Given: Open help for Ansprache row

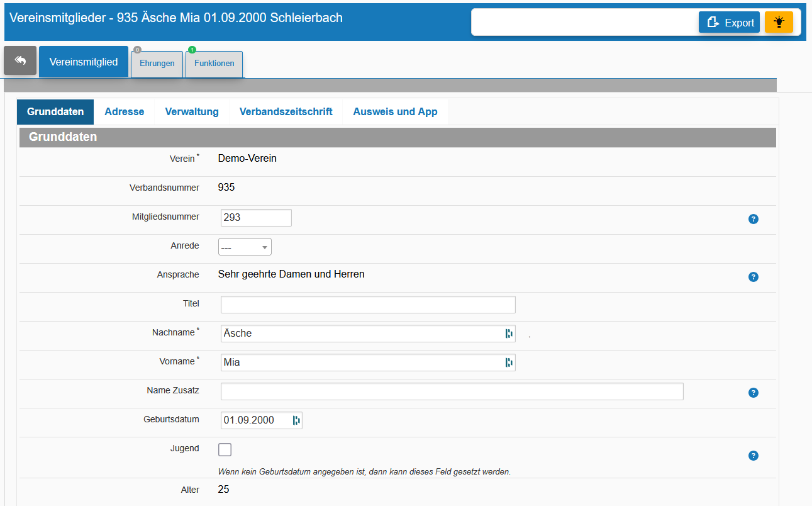Looking at the screenshot, I should tap(754, 277).
